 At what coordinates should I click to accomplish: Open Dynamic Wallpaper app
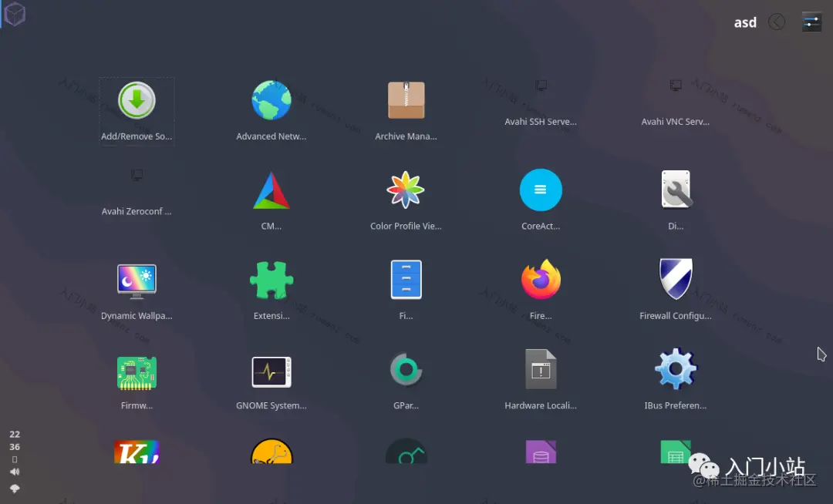point(137,291)
